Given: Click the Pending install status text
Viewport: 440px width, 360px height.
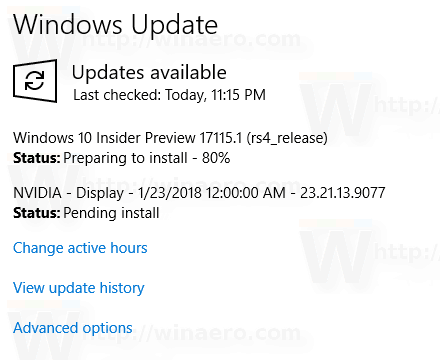Looking at the screenshot, I should [x=111, y=213].
